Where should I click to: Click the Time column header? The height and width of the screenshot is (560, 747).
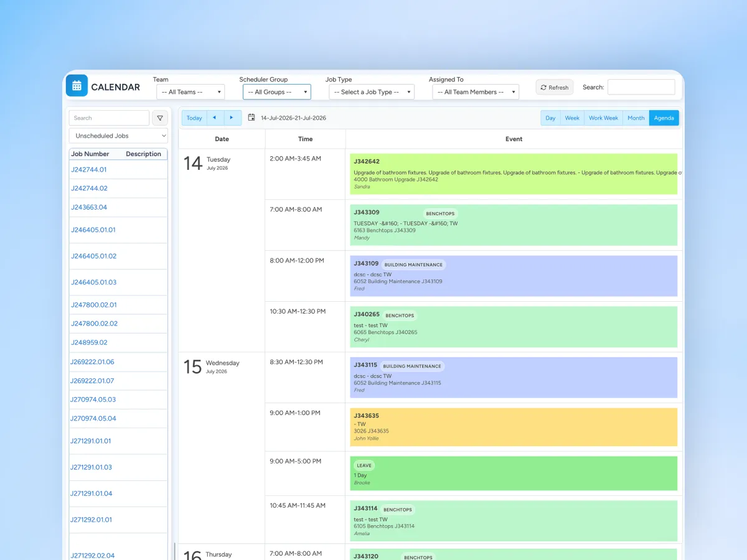click(x=305, y=139)
